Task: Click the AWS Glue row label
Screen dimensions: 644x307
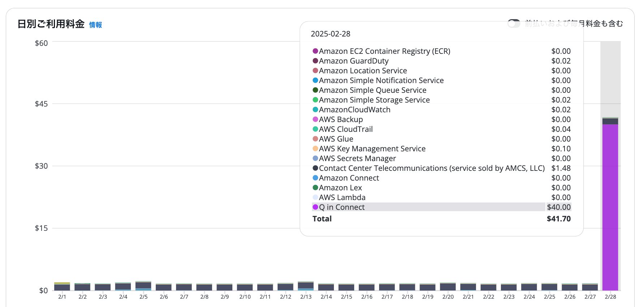Action: [336, 139]
